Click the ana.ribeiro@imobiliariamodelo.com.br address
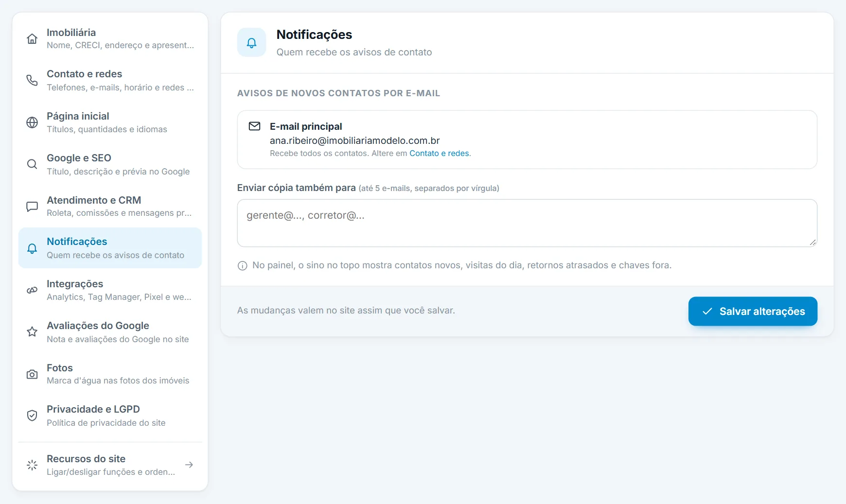 pyautogui.click(x=354, y=140)
